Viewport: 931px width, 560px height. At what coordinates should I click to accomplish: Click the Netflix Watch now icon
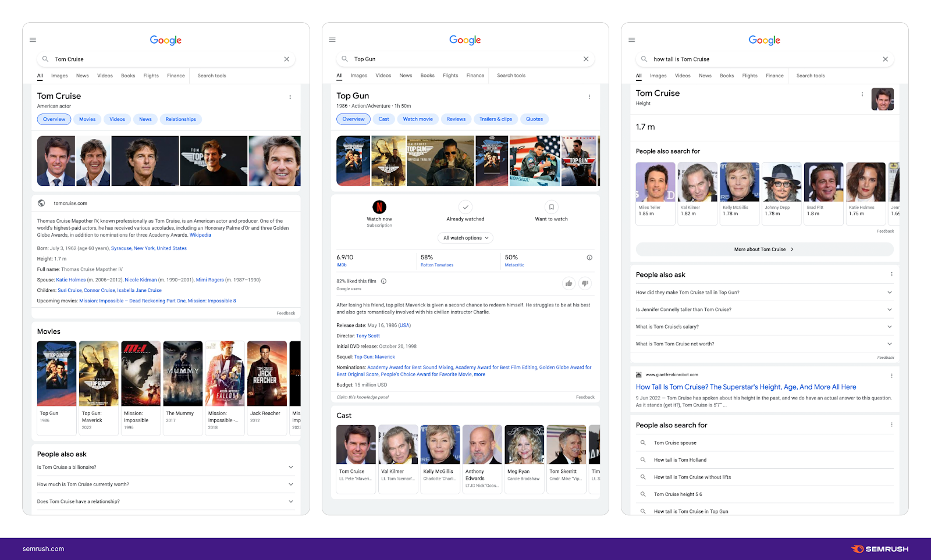tap(379, 207)
